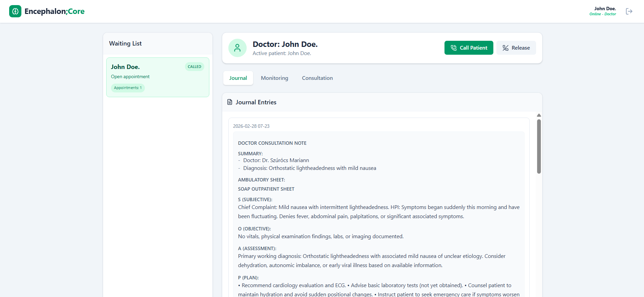Click 'SOAP OUTPATIENT SHEET' label
This screenshot has width=644, height=297.
pos(266,189)
